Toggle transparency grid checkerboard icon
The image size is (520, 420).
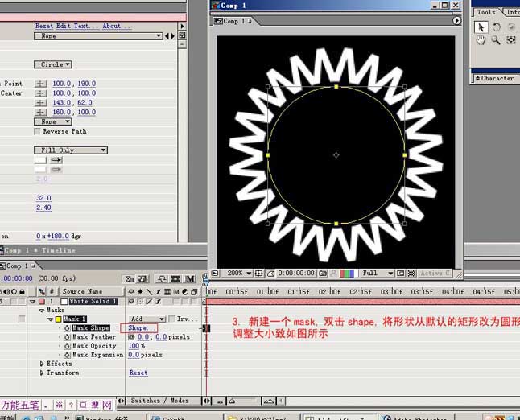[x=411, y=273]
